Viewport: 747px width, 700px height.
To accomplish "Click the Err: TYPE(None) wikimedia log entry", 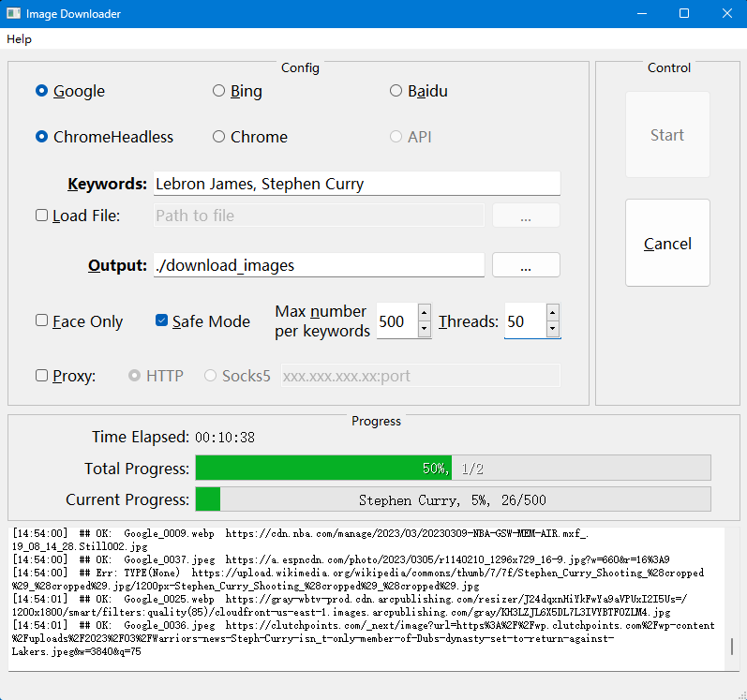I will [x=358, y=579].
